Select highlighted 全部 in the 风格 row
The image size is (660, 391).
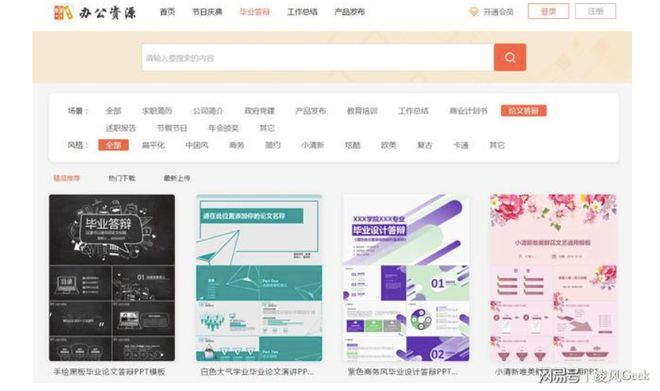[113, 145]
